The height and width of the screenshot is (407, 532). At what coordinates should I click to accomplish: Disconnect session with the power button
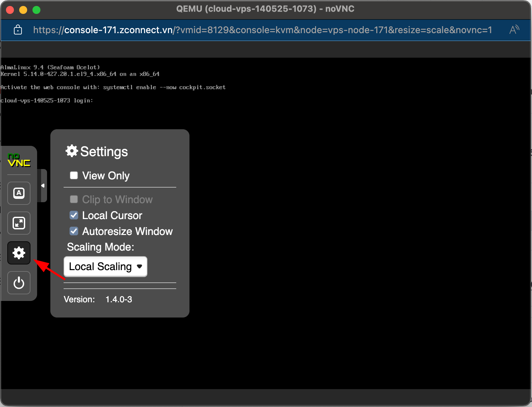19,283
